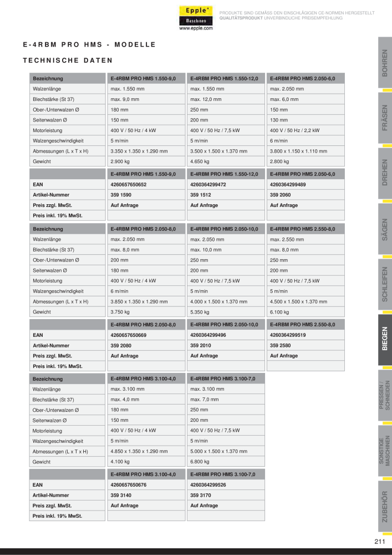Viewport: 392px width, 555px height.
Task: Select the PRESSEN / SCHNEIDEN side tab
Action: 385,395
